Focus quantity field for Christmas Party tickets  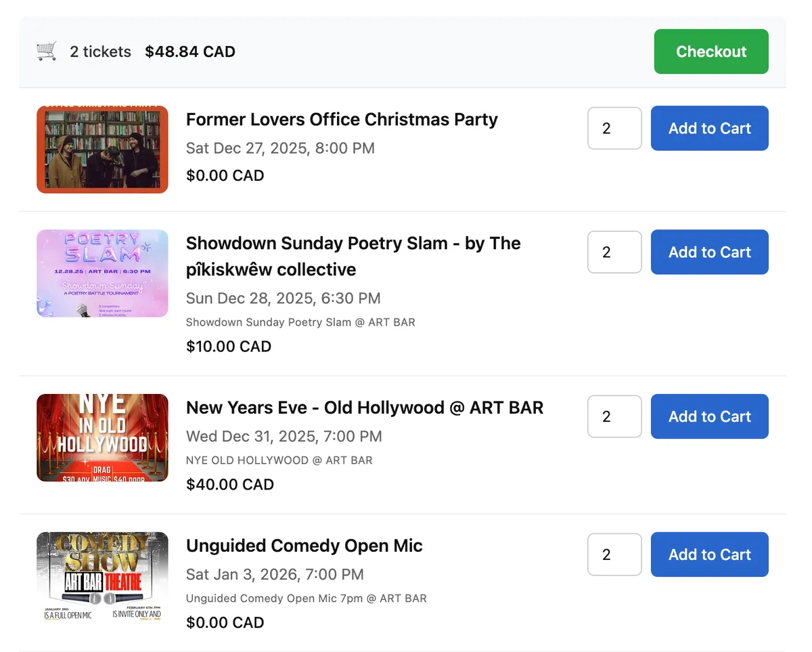614,129
